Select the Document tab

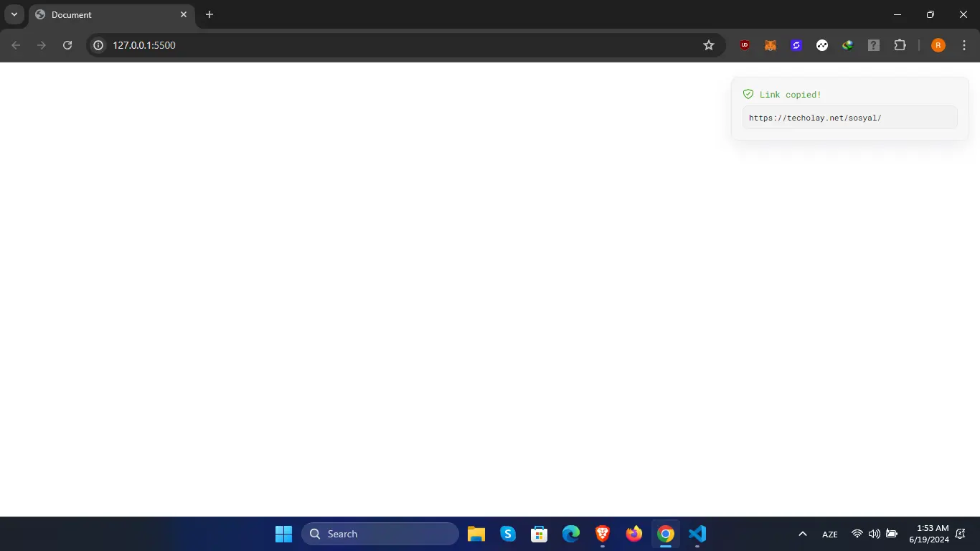pyautogui.click(x=111, y=14)
